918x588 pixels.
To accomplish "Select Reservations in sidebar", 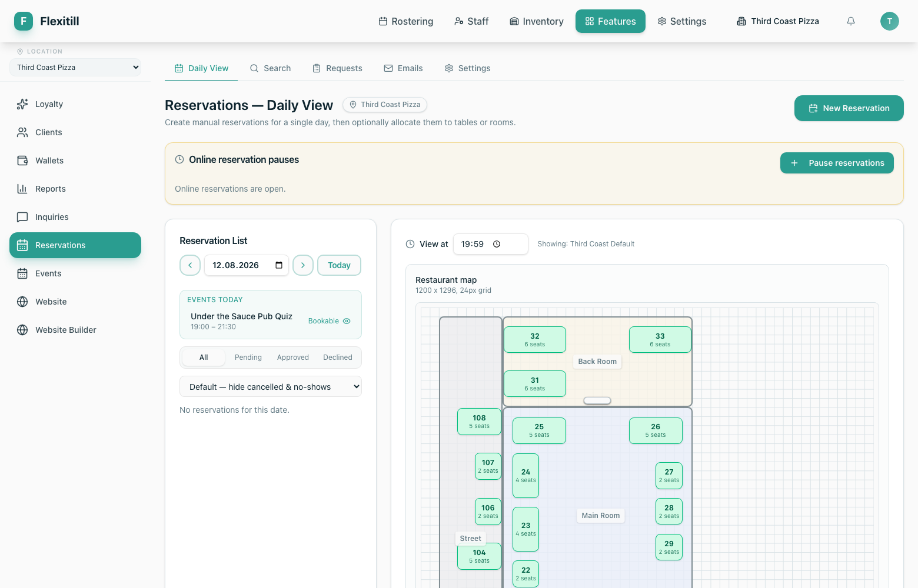I will click(x=75, y=245).
